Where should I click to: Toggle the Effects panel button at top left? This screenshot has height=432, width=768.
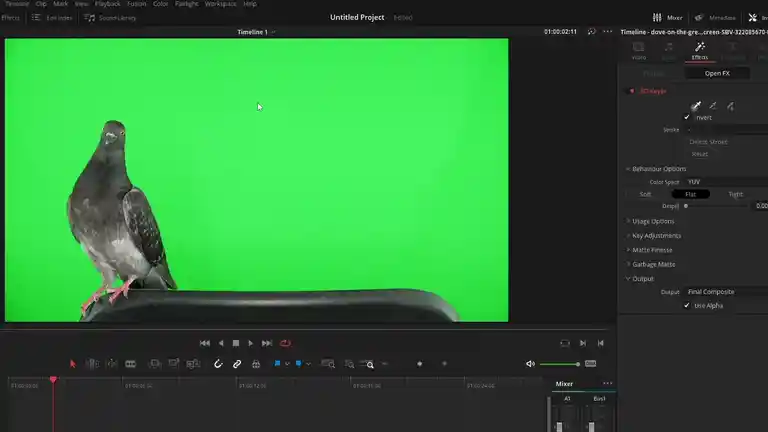10,18
